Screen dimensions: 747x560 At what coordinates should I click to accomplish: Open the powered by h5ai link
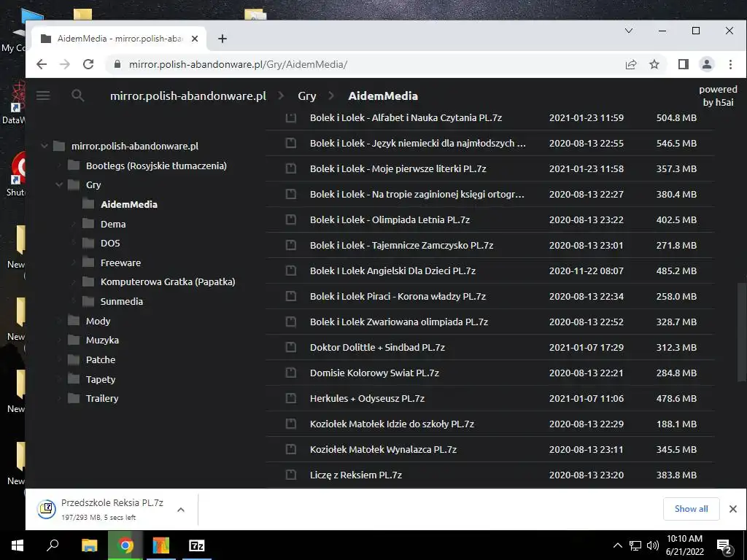pyautogui.click(x=718, y=96)
